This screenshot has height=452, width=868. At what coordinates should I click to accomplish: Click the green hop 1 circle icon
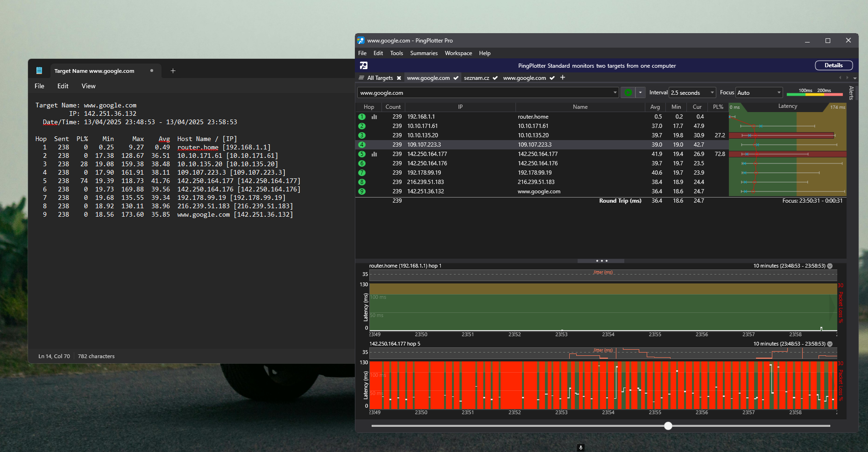362,117
